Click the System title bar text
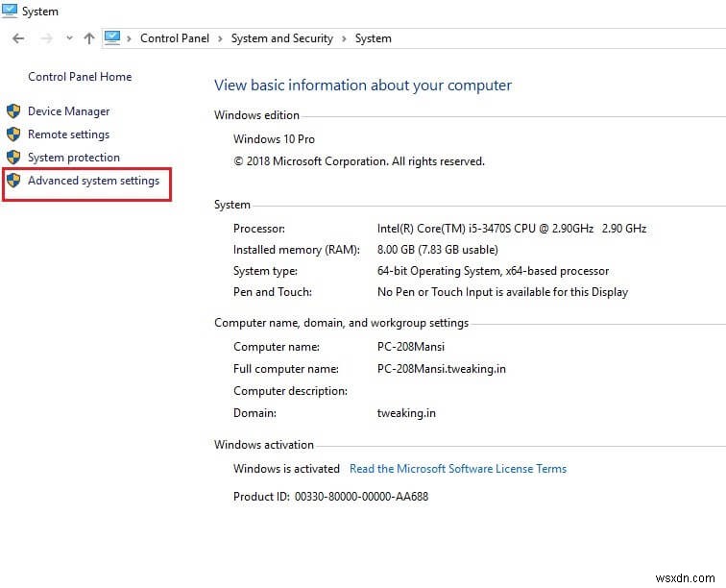This screenshot has width=726, height=588. (x=40, y=12)
